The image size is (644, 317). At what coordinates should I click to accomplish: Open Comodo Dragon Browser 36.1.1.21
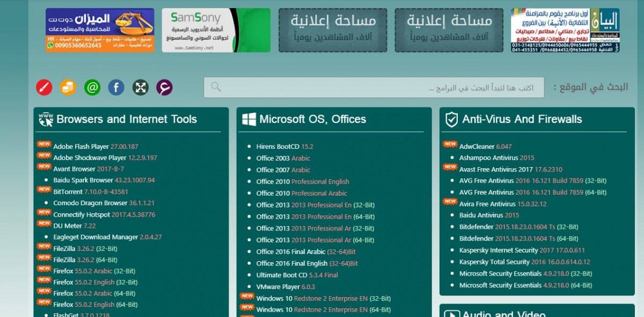pyautogui.click(x=104, y=203)
